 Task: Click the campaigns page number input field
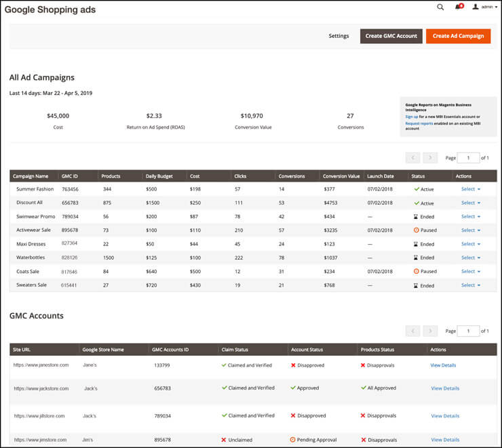pos(468,158)
